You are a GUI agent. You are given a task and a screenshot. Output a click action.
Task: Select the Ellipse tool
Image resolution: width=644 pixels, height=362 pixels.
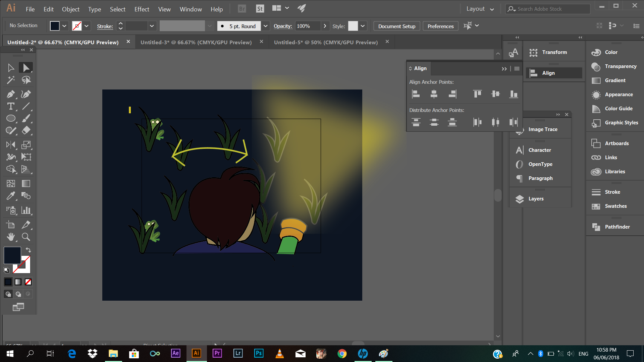pos(11,118)
